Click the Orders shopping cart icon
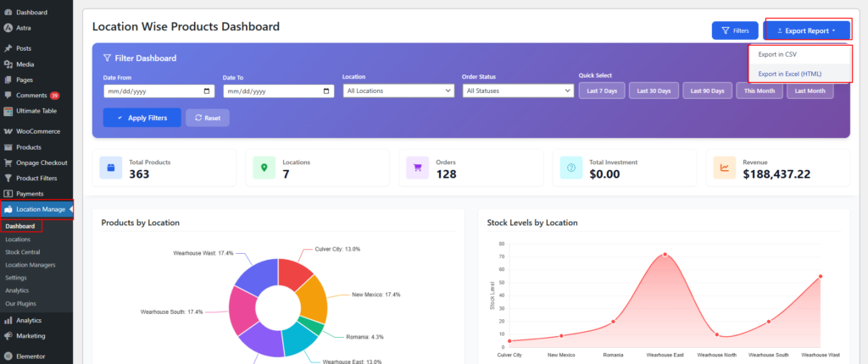The height and width of the screenshot is (364, 868). click(x=417, y=168)
